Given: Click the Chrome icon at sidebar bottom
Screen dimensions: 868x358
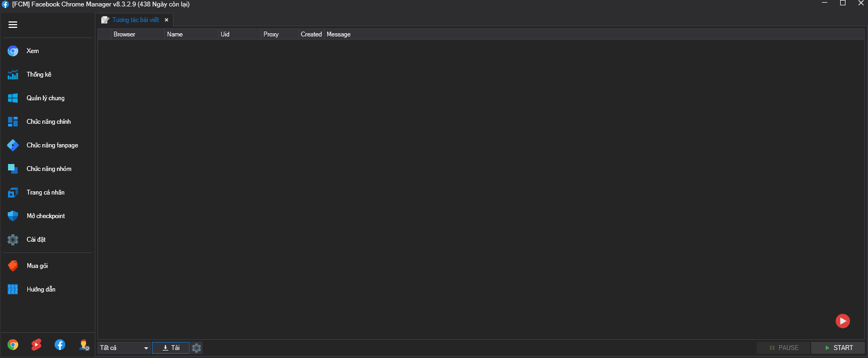Looking at the screenshot, I should [13, 345].
